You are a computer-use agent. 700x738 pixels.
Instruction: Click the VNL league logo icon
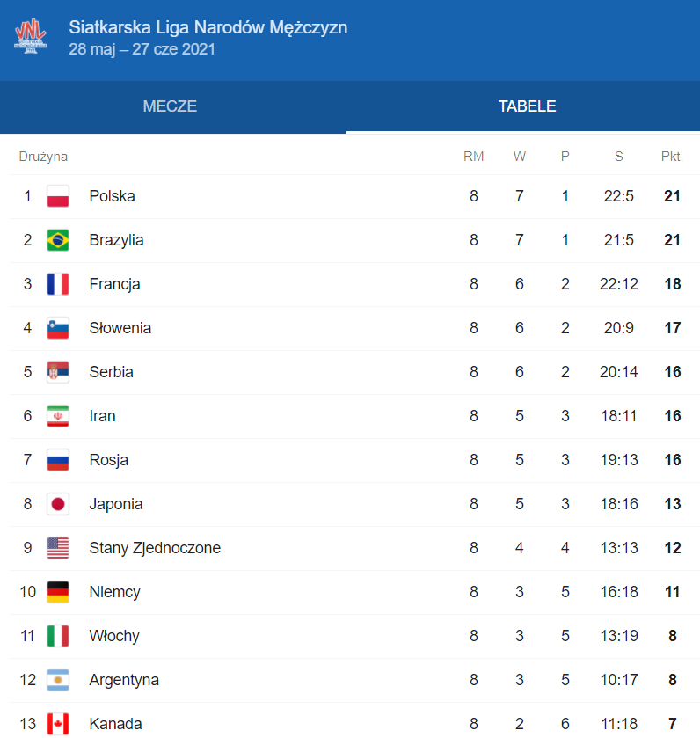[x=31, y=37]
